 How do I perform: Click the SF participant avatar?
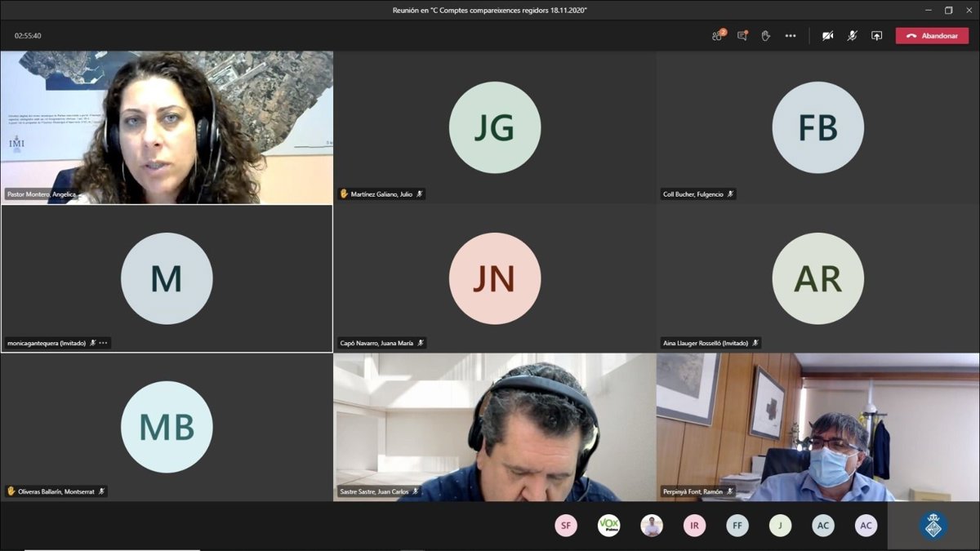[566, 526]
